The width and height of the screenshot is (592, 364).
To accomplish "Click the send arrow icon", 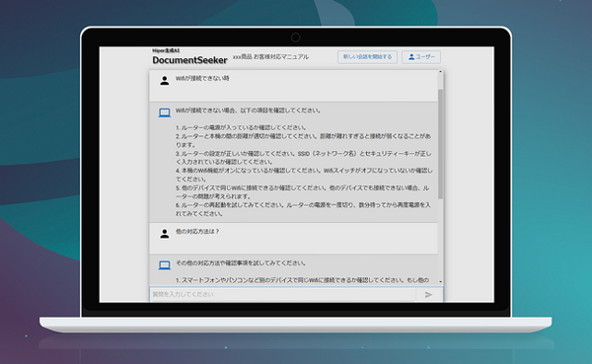I will click(428, 295).
